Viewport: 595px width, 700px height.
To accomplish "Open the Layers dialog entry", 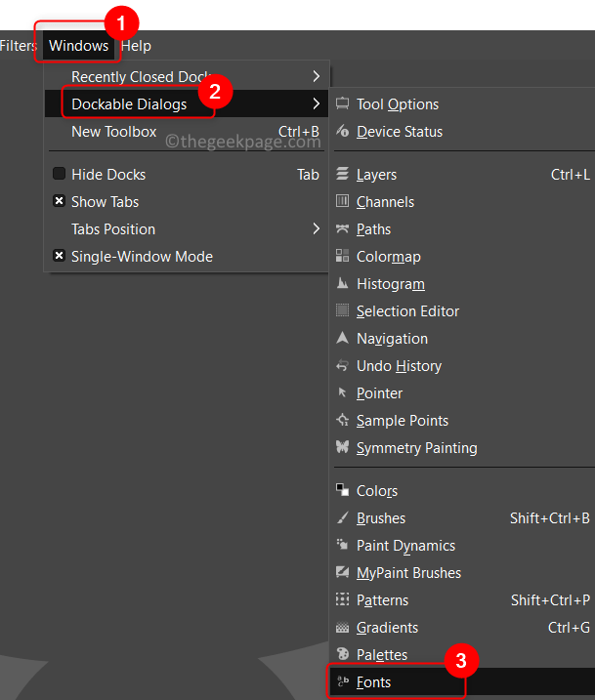I will pyautogui.click(x=463, y=174).
